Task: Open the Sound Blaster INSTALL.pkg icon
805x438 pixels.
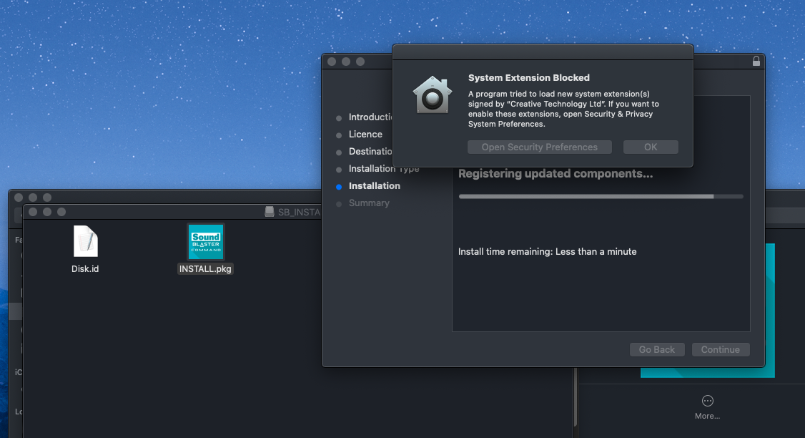Action: (205, 241)
